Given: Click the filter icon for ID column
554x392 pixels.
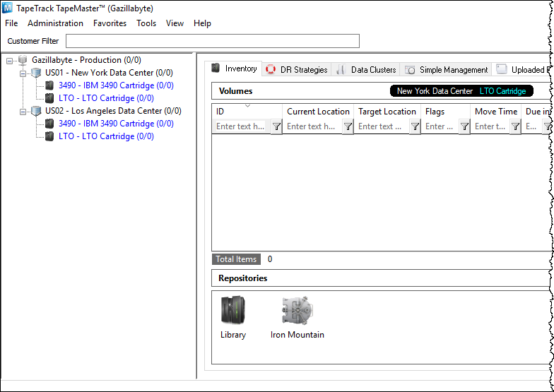Looking at the screenshot, I should pyautogui.click(x=277, y=126).
